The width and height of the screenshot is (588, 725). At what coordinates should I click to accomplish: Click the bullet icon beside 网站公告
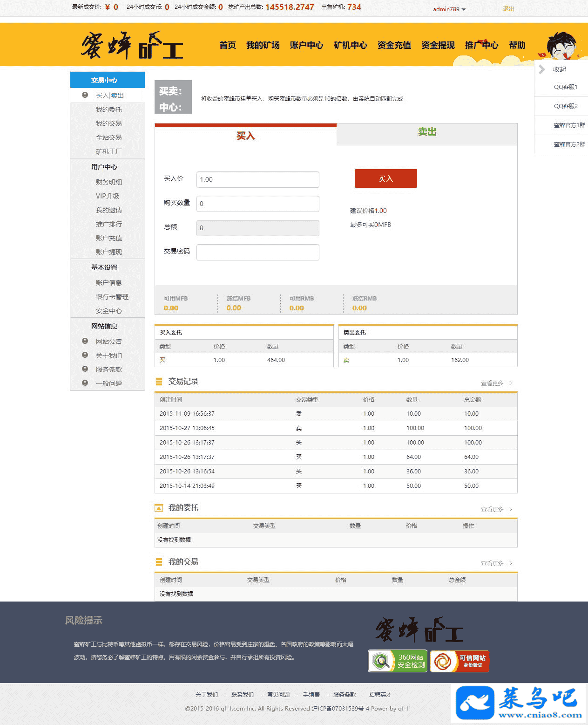pos(85,341)
